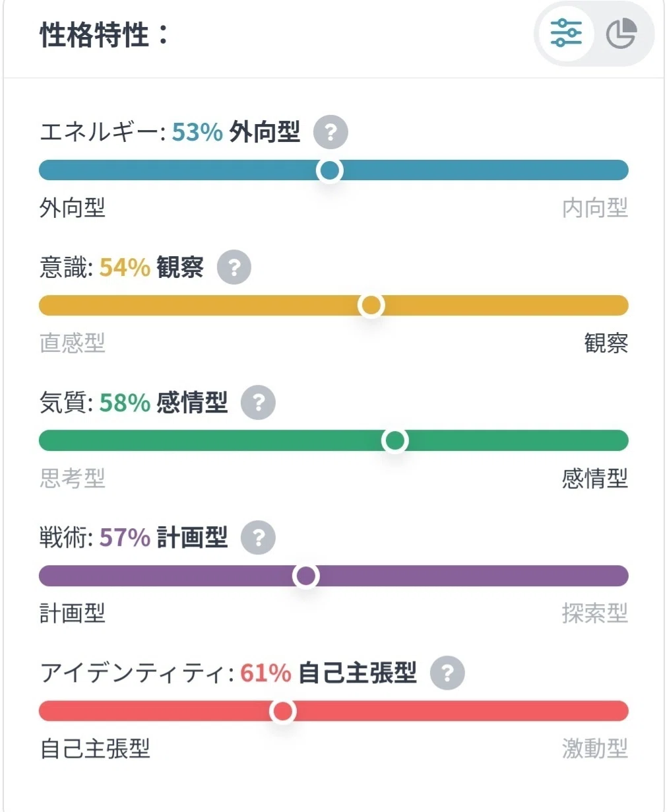Open help icon next to 計画型
Screen dimensions: 667x812
(258, 538)
